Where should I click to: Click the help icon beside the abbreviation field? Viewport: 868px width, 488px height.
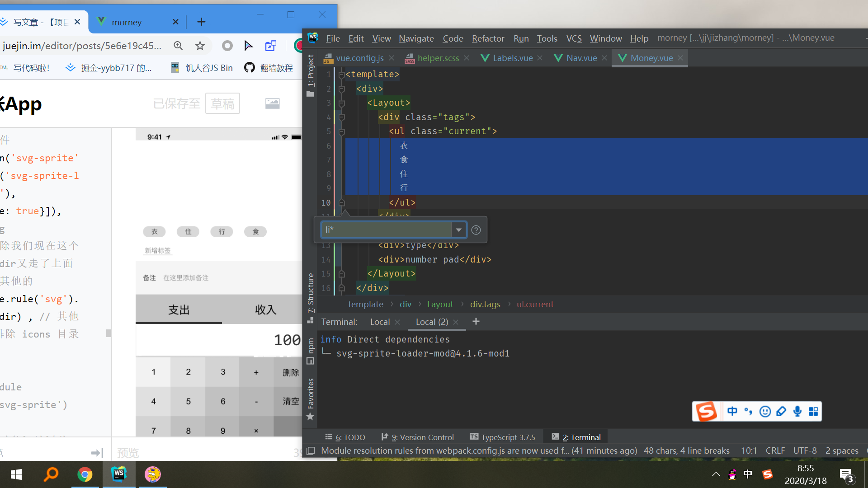(x=476, y=230)
